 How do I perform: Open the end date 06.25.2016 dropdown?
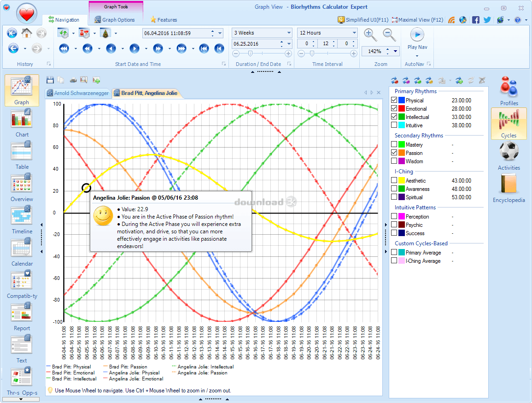pyautogui.click(x=289, y=44)
